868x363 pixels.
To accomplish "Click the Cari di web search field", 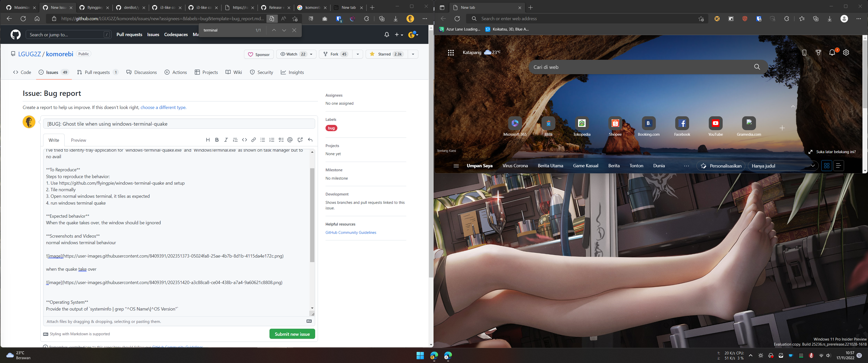I will tap(640, 67).
